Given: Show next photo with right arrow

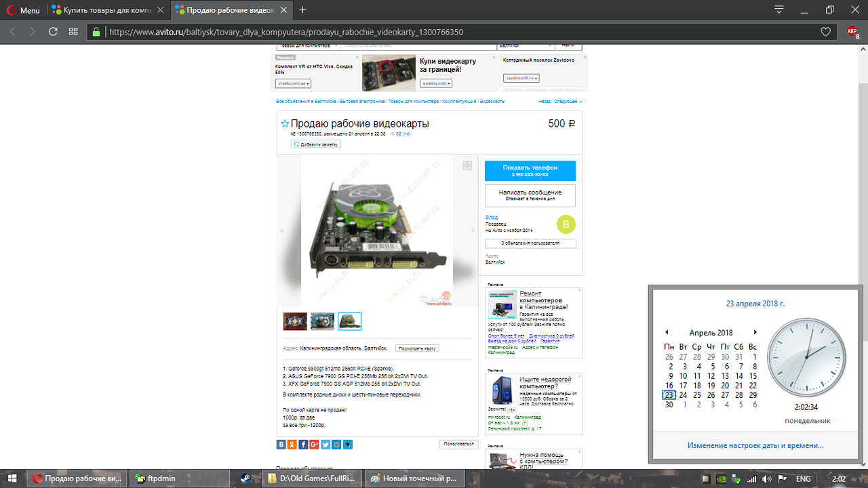Looking at the screenshot, I should tap(473, 231).
